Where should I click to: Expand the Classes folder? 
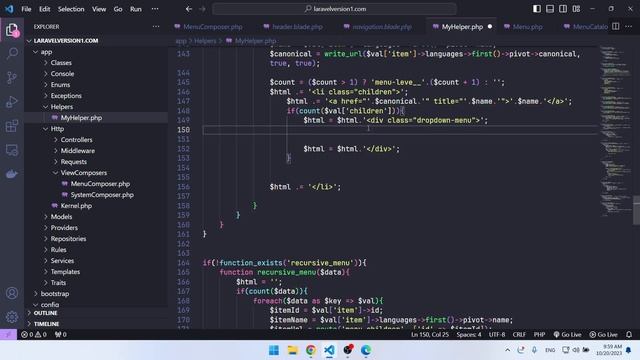(x=61, y=63)
